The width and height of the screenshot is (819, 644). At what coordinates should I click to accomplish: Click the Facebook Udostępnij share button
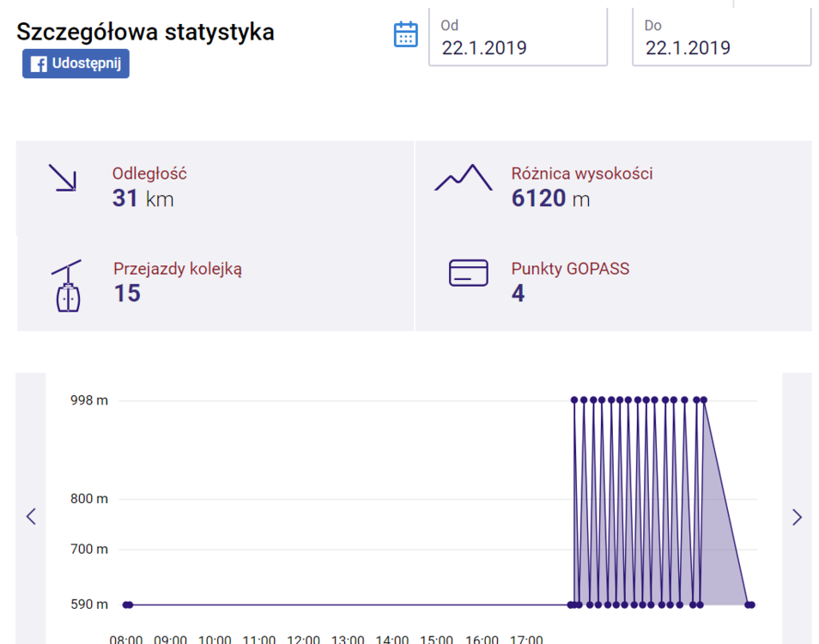[x=76, y=64]
